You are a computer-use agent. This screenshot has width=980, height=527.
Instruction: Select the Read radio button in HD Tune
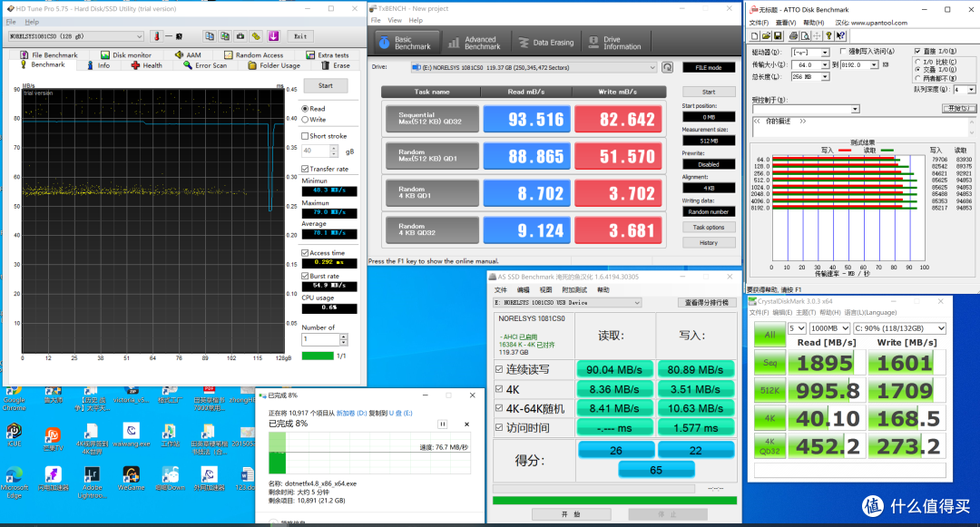click(305, 109)
